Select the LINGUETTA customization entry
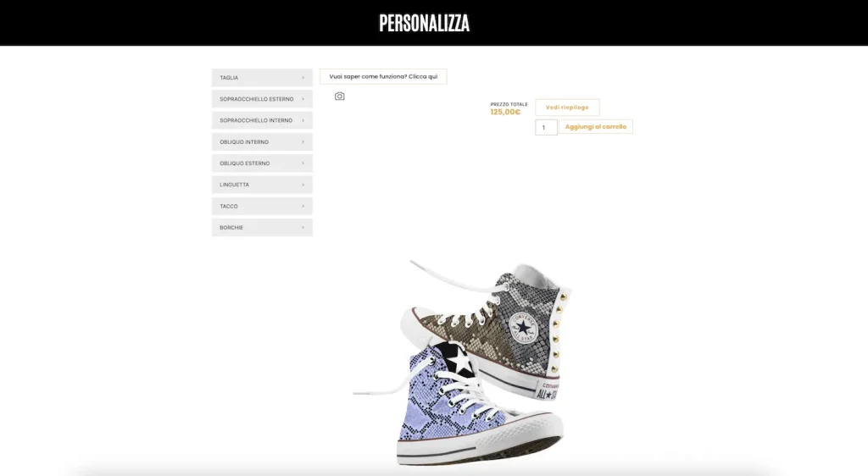Image resolution: width=868 pixels, height=476 pixels. pos(234,185)
